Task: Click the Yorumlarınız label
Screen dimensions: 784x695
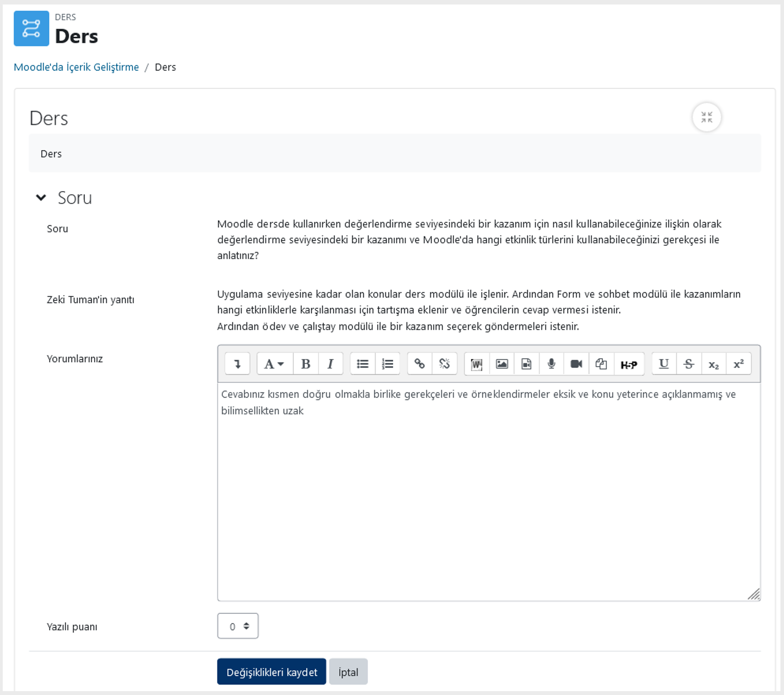Action: tap(75, 359)
